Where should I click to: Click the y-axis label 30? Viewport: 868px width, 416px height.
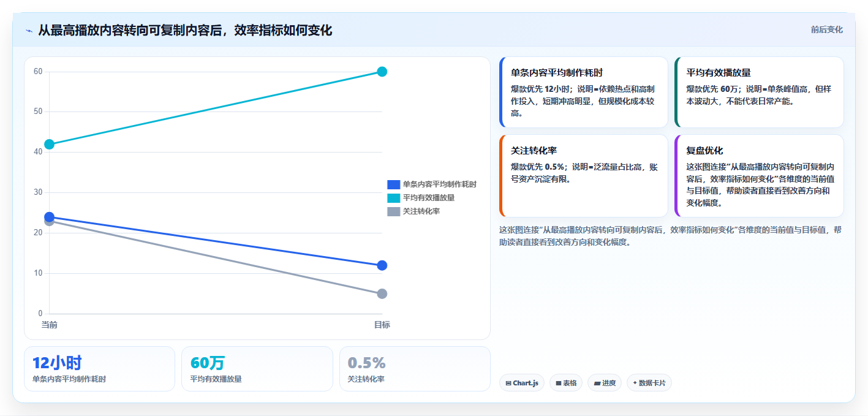[x=38, y=192]
